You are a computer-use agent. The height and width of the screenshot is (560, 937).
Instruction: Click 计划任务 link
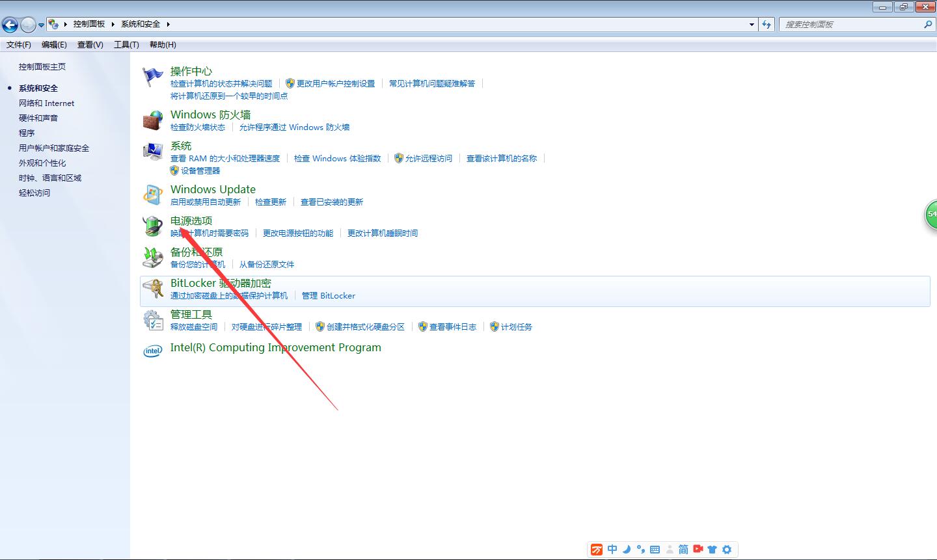517,327
